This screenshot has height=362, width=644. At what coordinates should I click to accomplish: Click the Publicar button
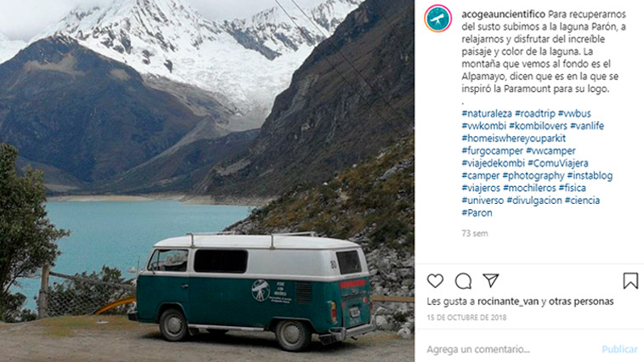coord(619,349)
